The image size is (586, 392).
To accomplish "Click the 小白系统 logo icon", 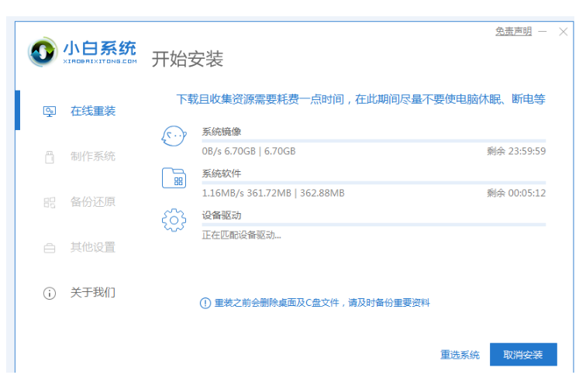I will click(43, 52).
